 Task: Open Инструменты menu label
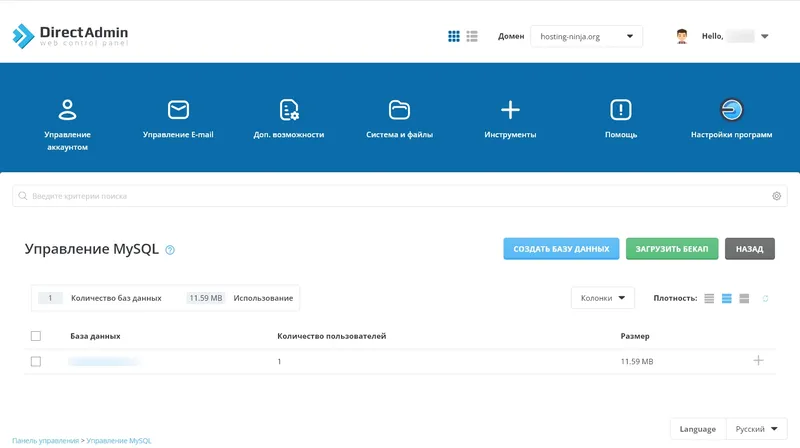[x=510, y=135]
